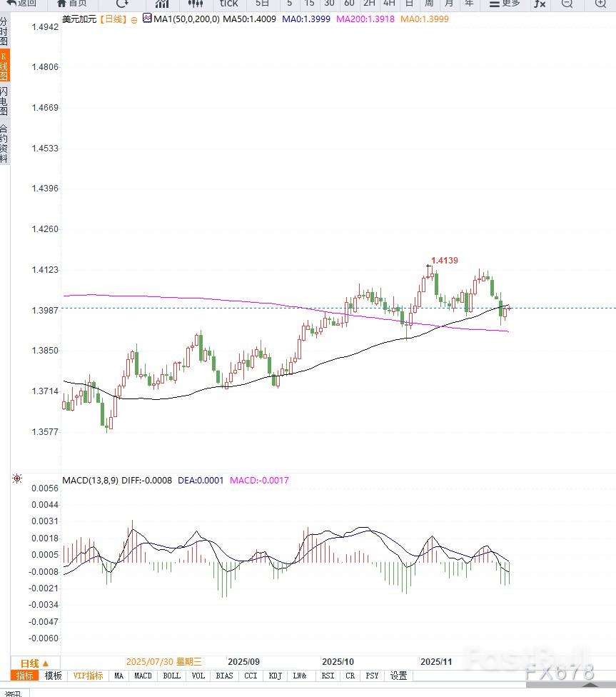The width and height of the screenshot is (616, 697).
Task: Open indicator 设置 settings
Action: pos(398,676)
